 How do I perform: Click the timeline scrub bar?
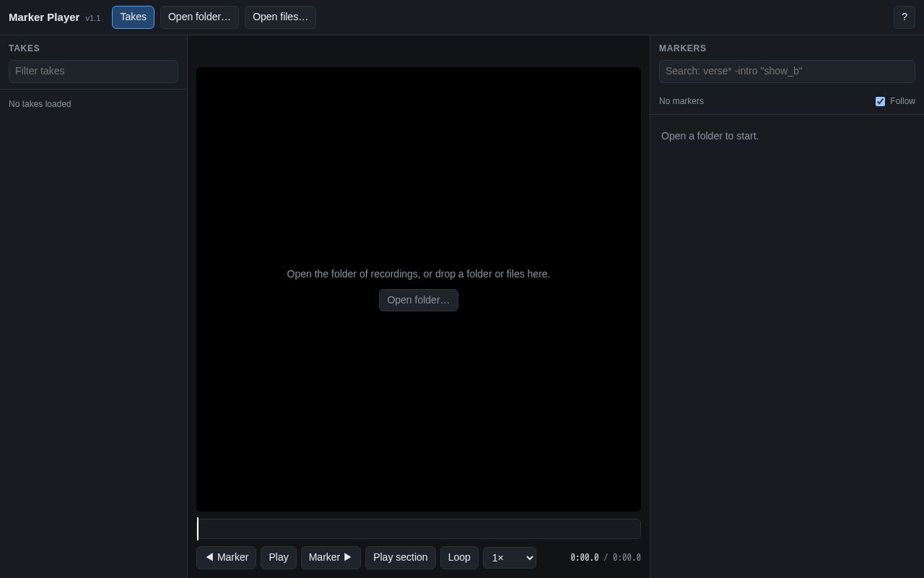419,529
